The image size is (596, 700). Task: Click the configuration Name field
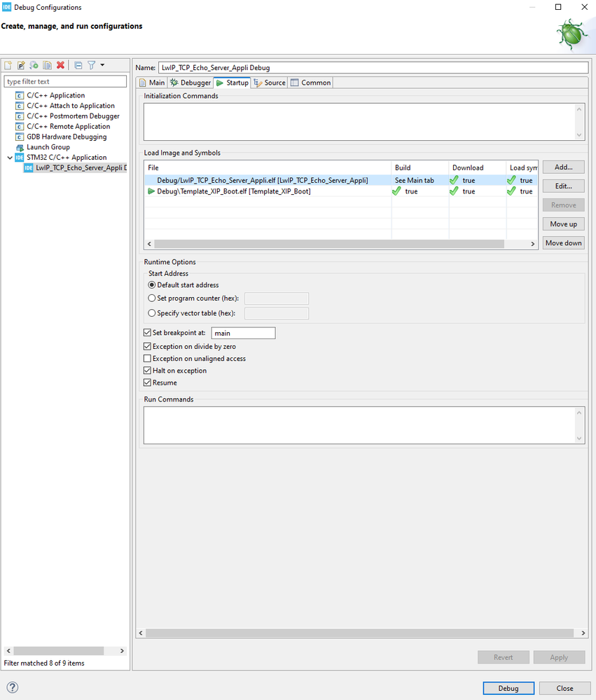pyautogui.click(x=373, y=68)
